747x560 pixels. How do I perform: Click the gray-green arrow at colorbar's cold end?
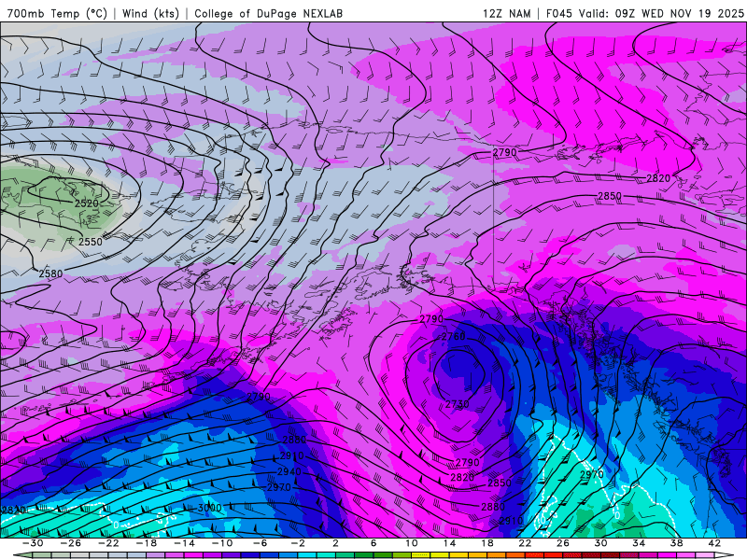tap(22, 555)
